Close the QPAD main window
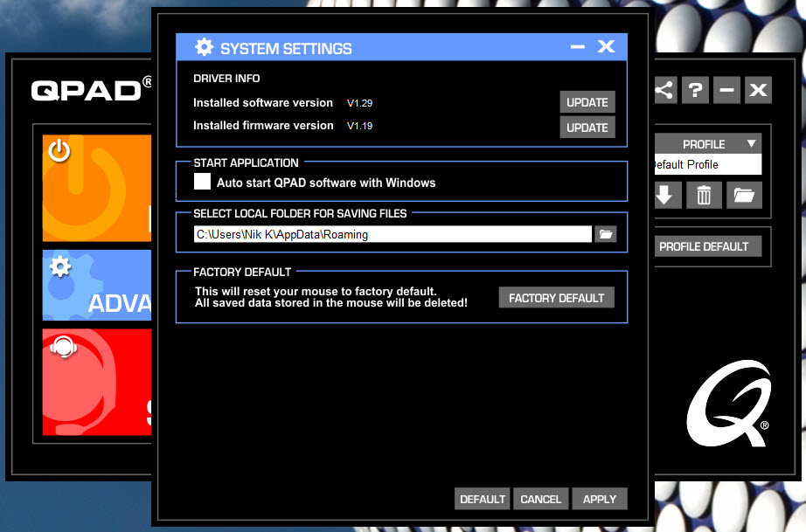Screen dimensions: 806x532 (758, 90)
